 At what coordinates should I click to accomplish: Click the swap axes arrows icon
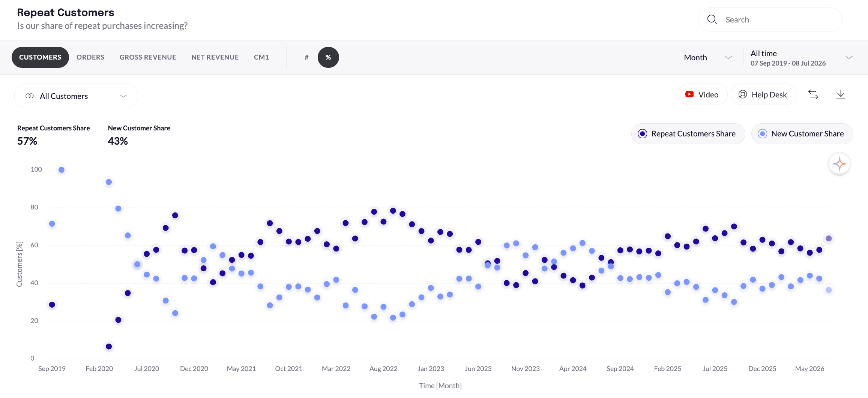click(813, 94)
